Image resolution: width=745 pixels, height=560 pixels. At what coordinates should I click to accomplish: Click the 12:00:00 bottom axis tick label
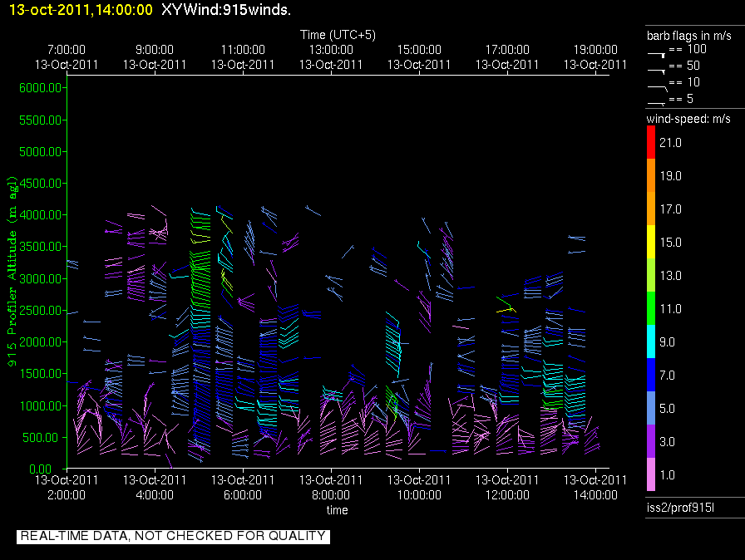[x=507, y=495]
